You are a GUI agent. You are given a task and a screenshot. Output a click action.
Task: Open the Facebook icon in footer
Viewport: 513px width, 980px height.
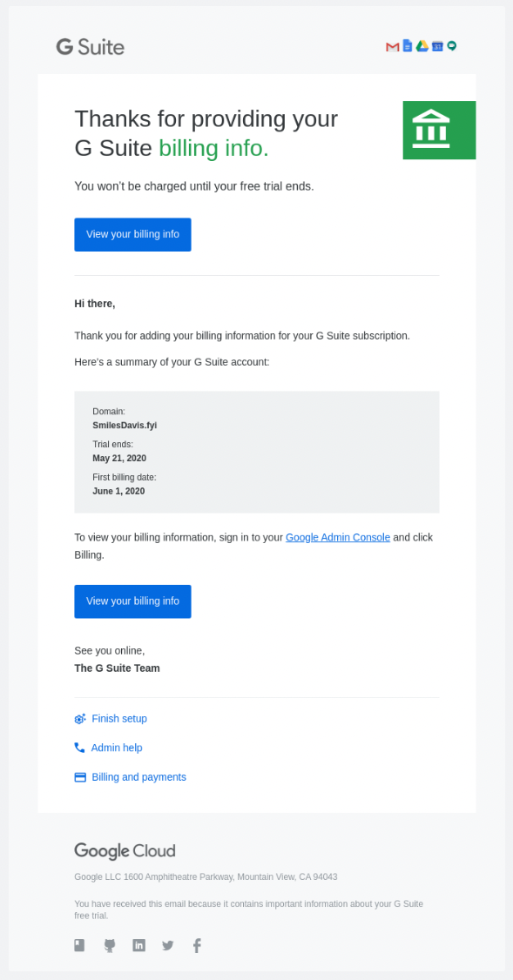(x=197, y=946)
